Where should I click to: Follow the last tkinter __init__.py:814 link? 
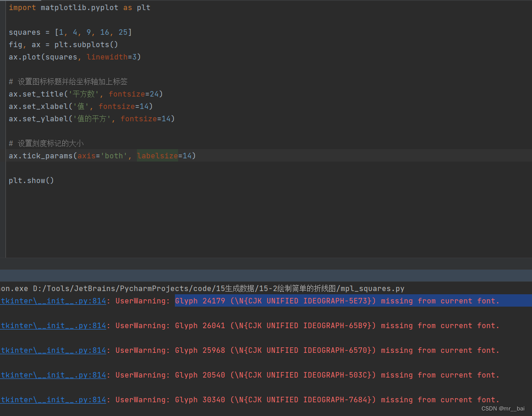point(53,400)
